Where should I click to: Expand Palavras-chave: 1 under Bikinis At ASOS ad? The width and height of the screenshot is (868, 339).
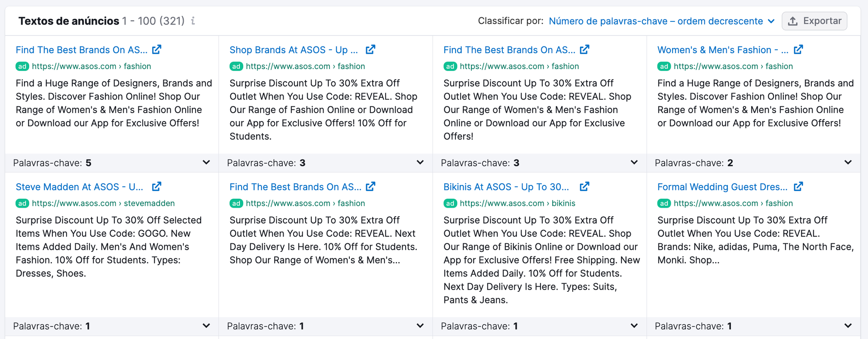[x=540, y=326]
